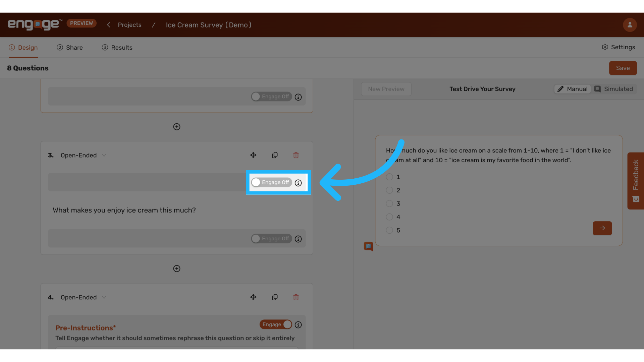Disable the Engage switch in question 4 Pre-Instructions
Viewport: 644px width, 362px height.
[276, 324]
